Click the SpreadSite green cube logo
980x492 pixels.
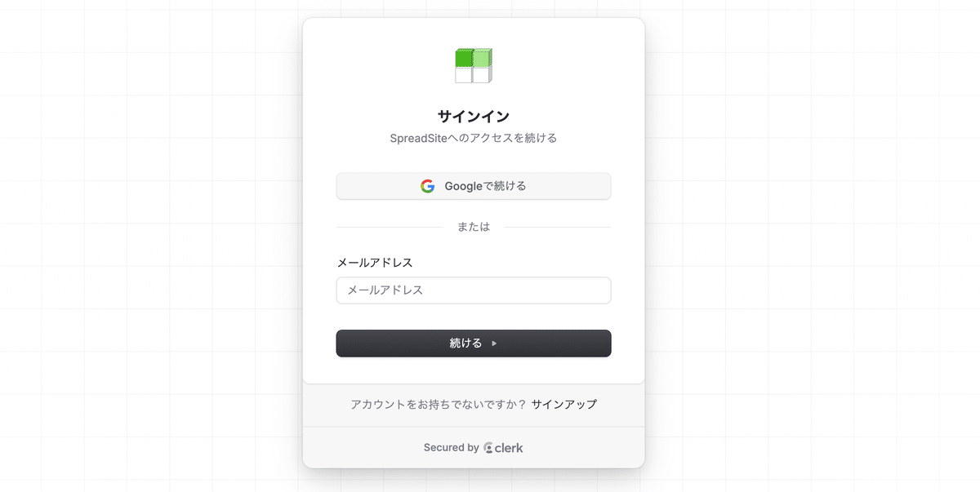474,65
